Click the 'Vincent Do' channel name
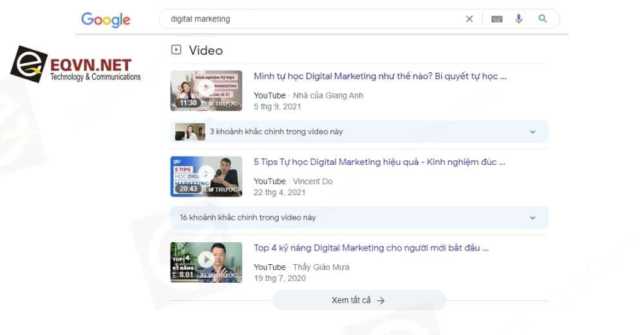The width and height of the screenshot is (644, 335). point(312,181)
